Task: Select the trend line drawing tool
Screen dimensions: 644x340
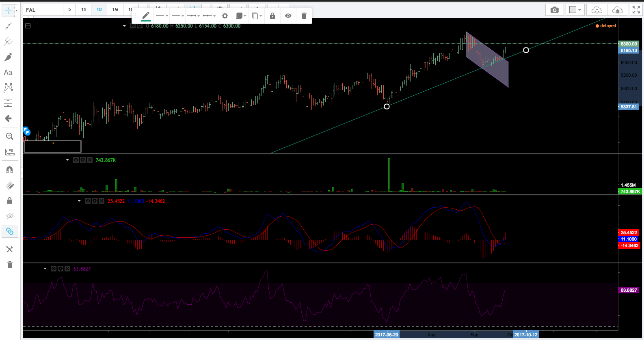Action: (8, 26)
